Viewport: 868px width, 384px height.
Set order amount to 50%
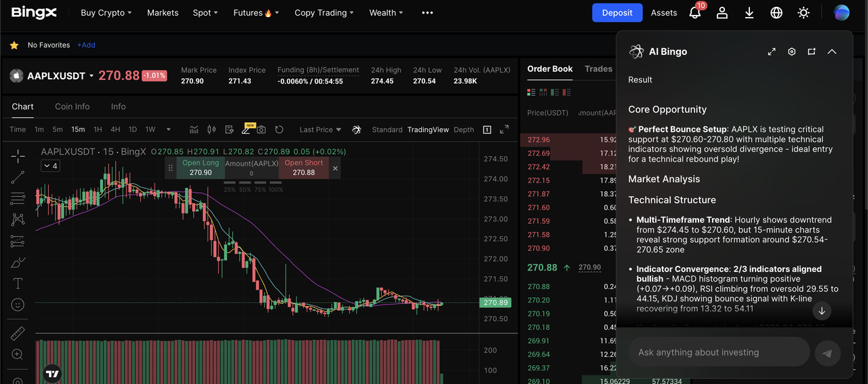pos(245,189)
